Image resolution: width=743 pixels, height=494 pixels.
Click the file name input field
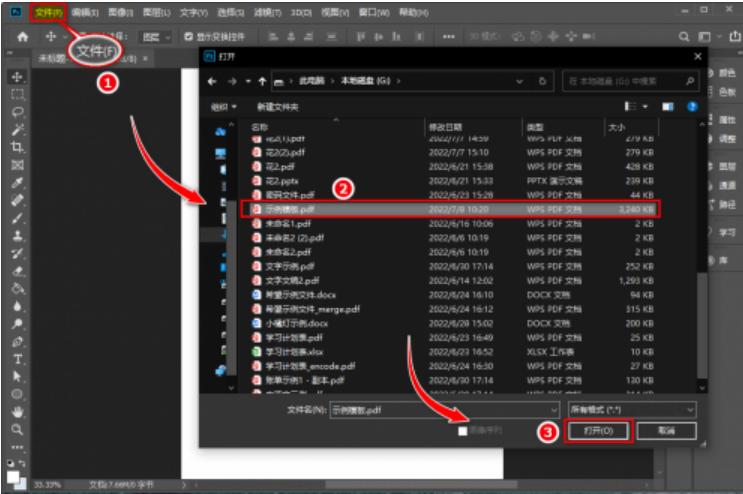click(x=439, y=410)
